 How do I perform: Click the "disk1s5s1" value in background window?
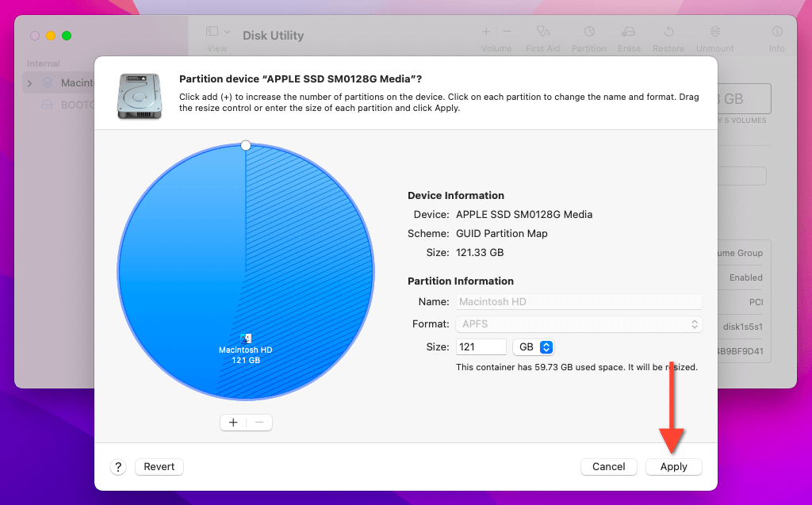click(x=742, y=327)
